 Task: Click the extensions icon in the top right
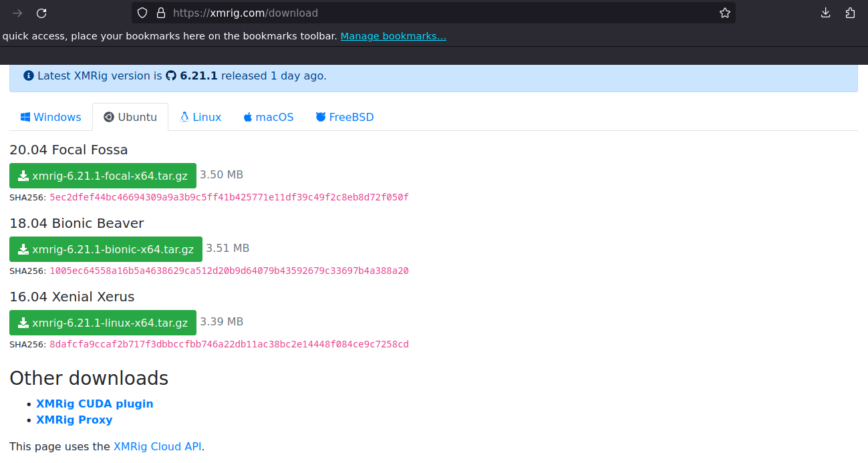pos(850,13)
